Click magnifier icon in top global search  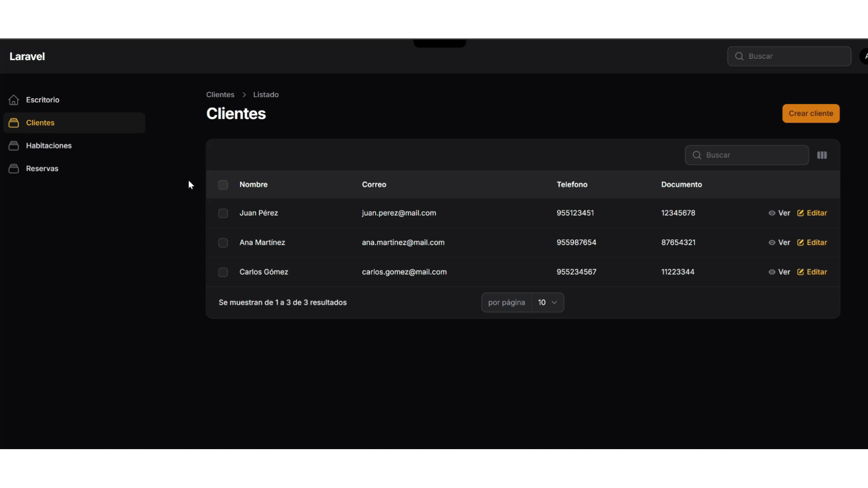pyautogui.click(x=739, y=56)
